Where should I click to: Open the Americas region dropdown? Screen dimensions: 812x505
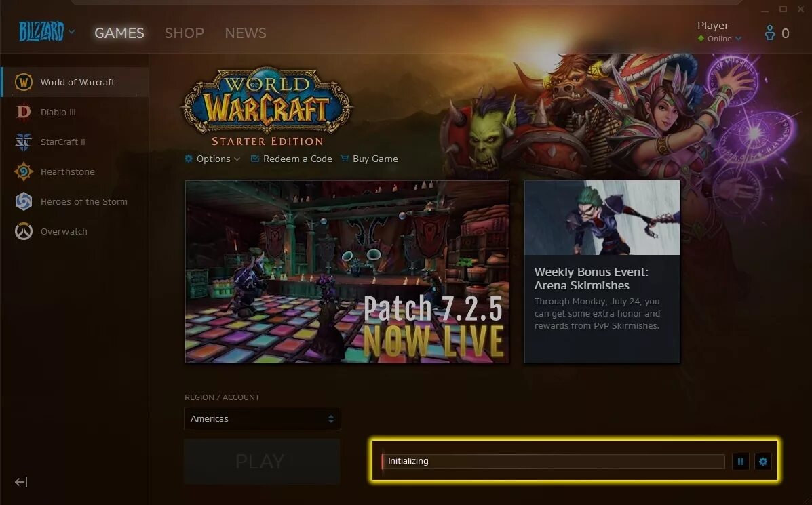click(263, 419)
